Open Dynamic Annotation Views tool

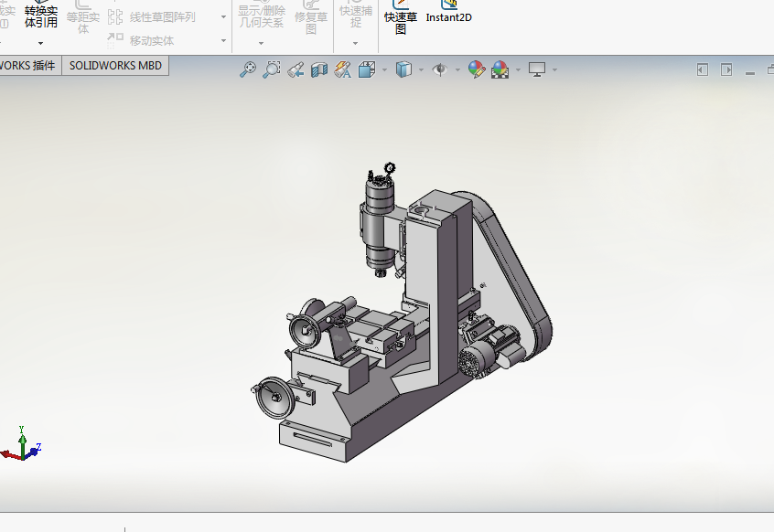click(342, 70)
